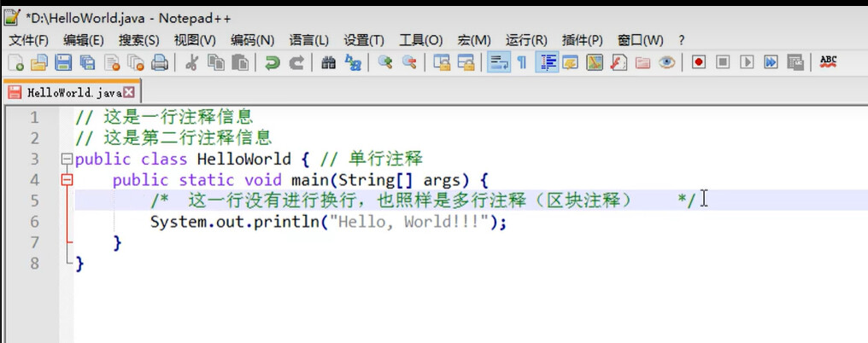Redo the edit with the Redo icon
868x343 pixels.
point(296,62)
